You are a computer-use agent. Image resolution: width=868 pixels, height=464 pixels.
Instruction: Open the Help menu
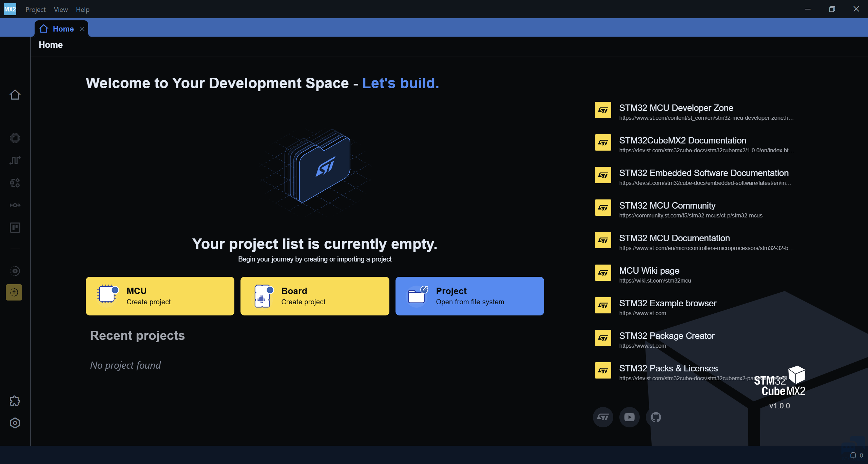click(82, 9)
